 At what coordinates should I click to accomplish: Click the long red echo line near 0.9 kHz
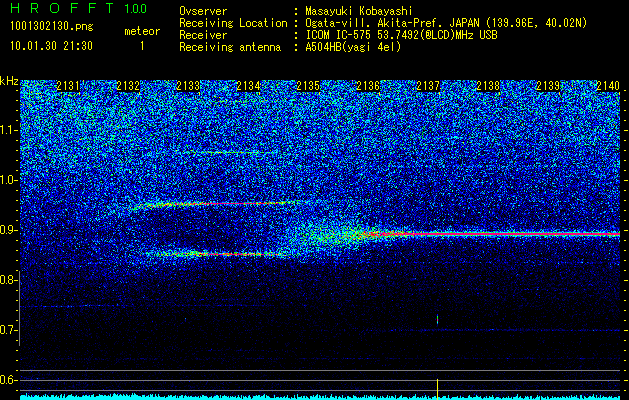tap(493, 234)
